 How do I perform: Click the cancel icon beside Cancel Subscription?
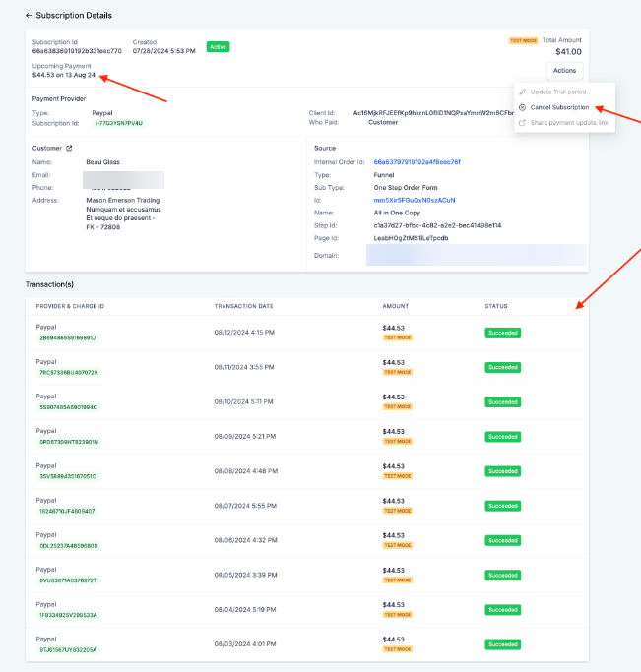(522, 107)
